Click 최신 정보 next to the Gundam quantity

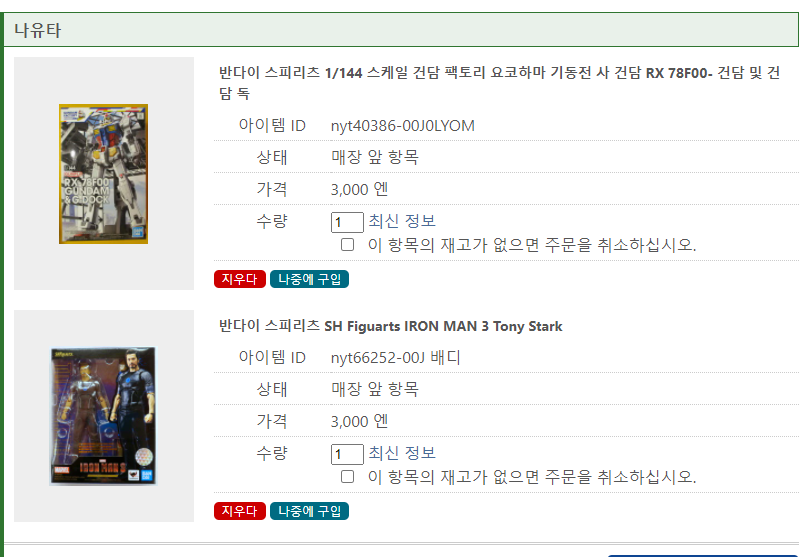coord(402,221)
